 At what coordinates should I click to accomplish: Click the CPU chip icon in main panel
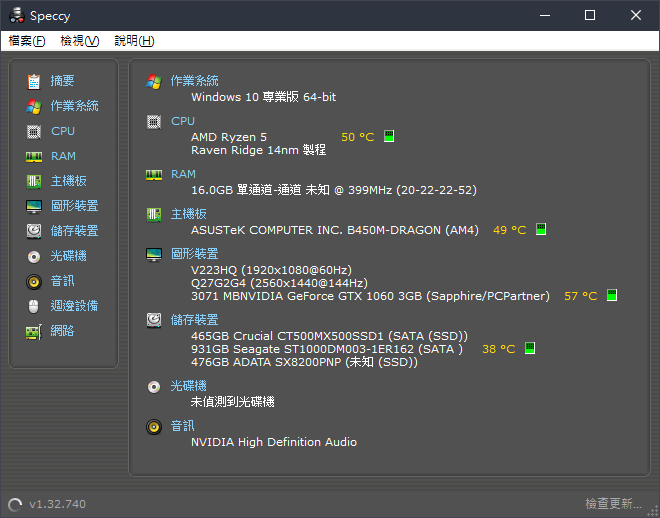[154, 122]
